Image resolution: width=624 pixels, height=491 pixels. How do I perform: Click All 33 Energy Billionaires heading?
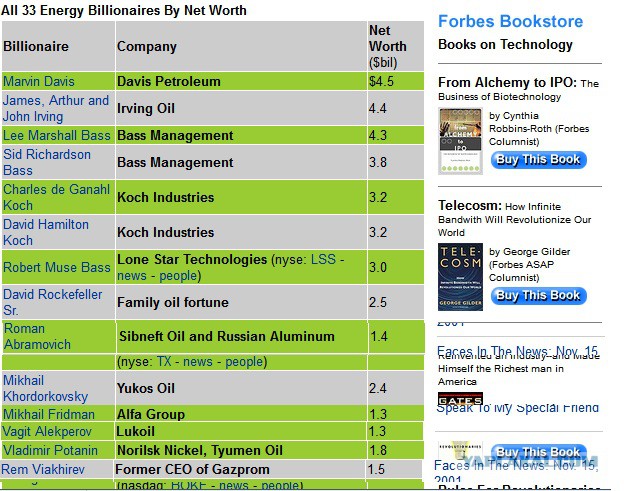[124, 10]
